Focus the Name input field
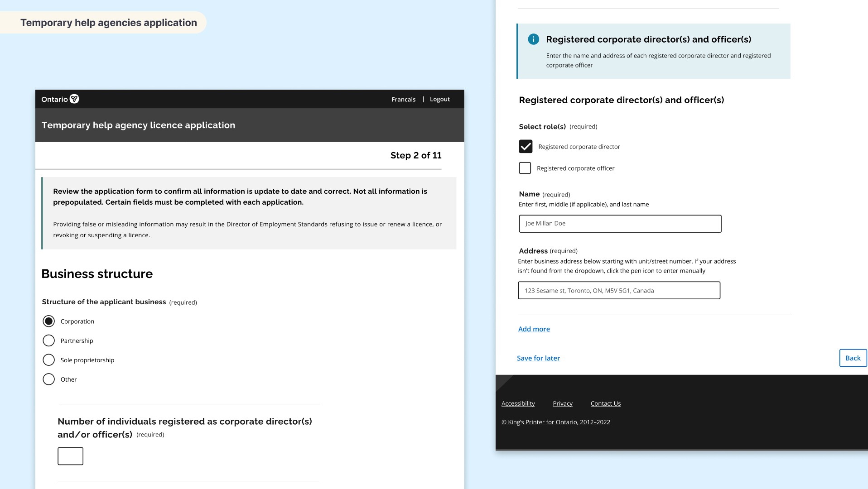 pos(620,224)
